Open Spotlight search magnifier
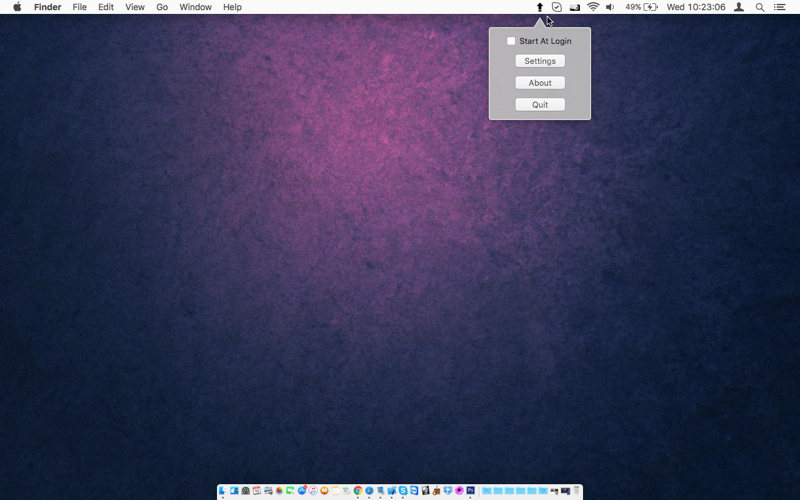This screenshot has height=500, width=800. 760,7
